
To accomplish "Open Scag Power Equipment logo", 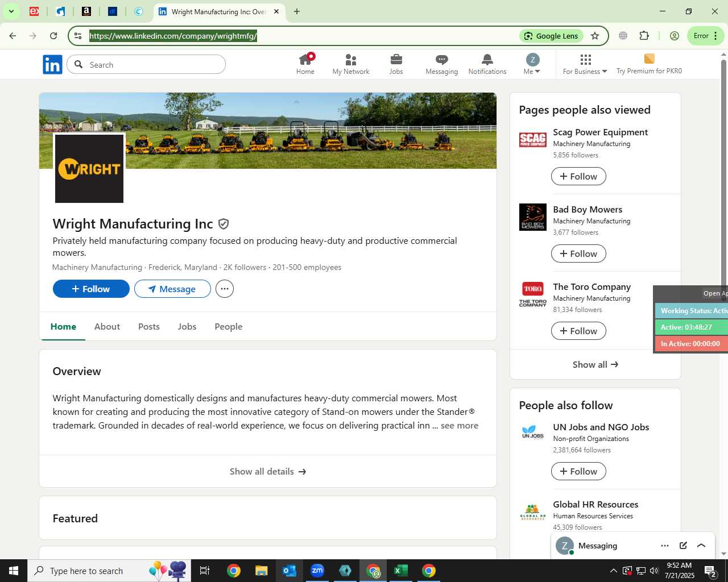I will coord(533,140).
